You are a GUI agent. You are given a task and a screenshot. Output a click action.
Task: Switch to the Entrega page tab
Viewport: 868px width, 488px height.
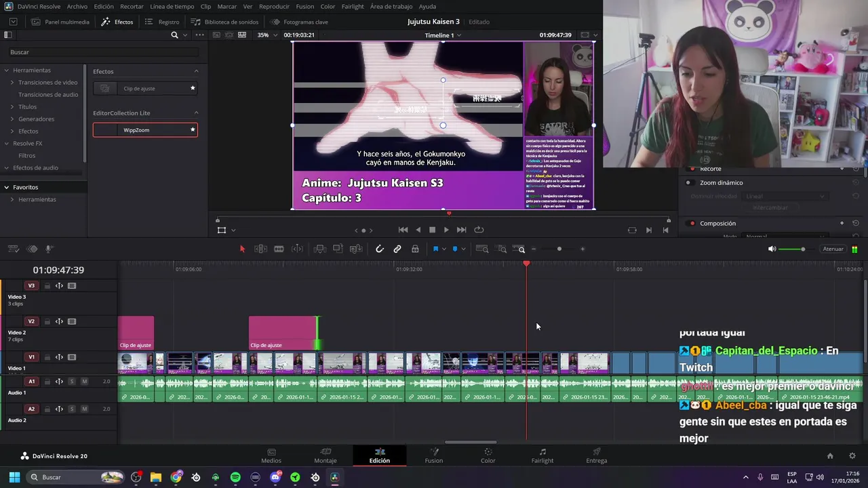tap(597, 455)
